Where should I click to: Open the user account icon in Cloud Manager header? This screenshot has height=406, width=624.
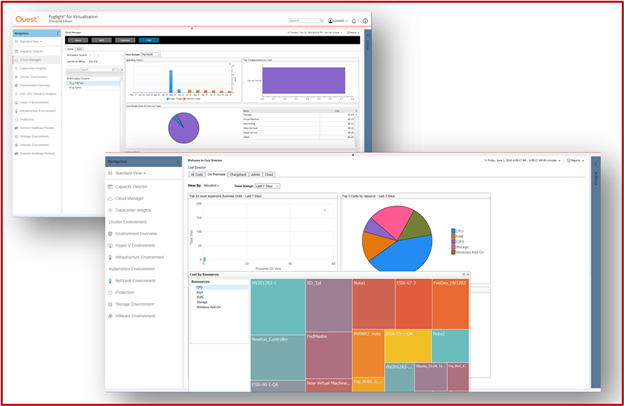click(x=330, y=21)
